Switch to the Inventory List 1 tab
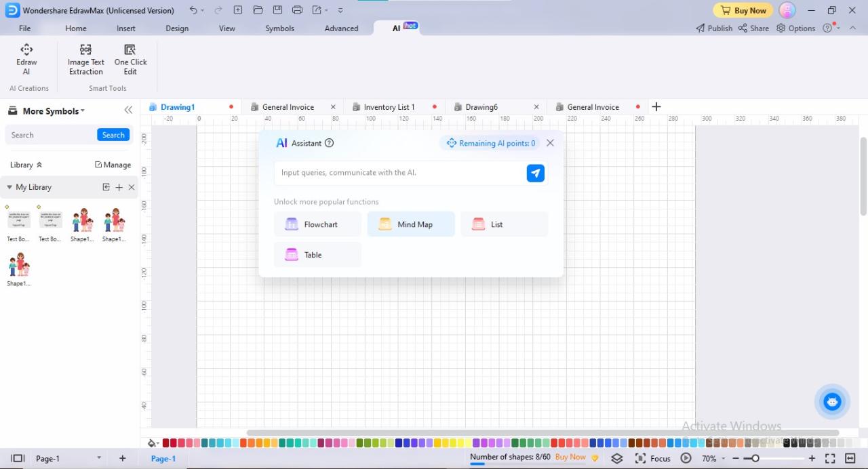 click(x=389, y=106)
